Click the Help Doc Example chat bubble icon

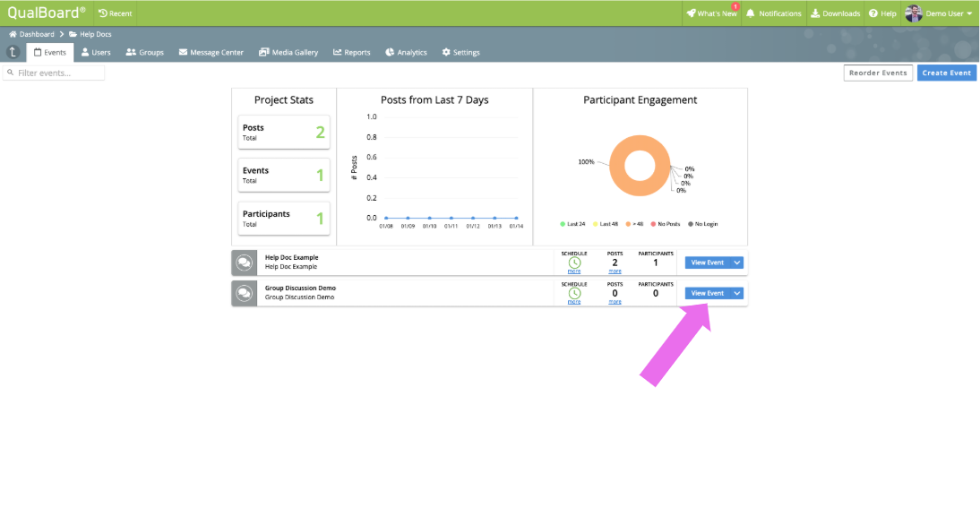pos(245,263)
